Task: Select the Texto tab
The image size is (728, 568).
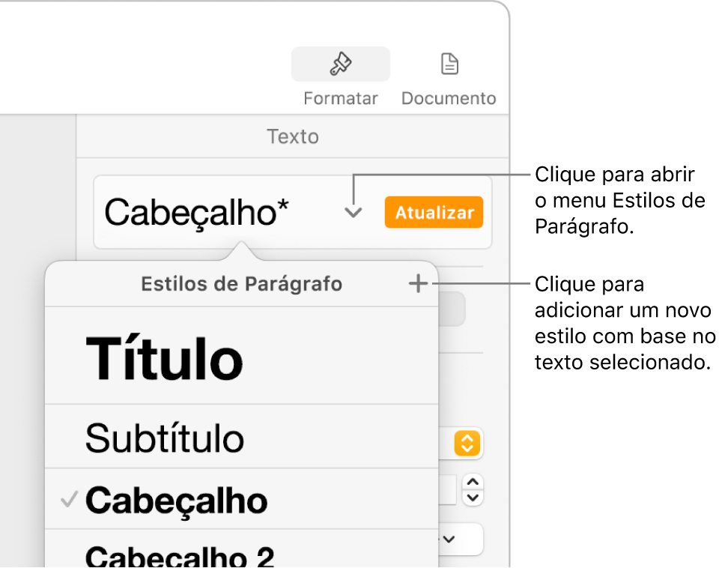Action: [293, 136]
